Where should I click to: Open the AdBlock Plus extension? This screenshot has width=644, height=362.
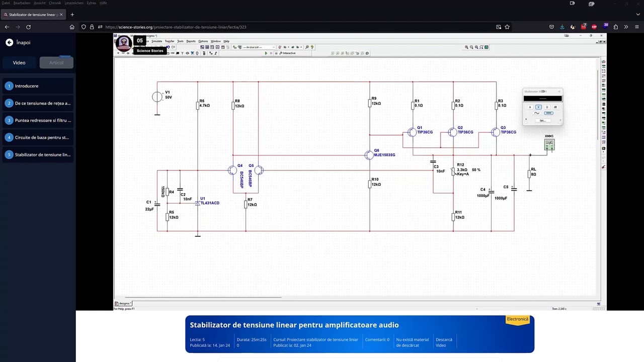tap(594, 27)
